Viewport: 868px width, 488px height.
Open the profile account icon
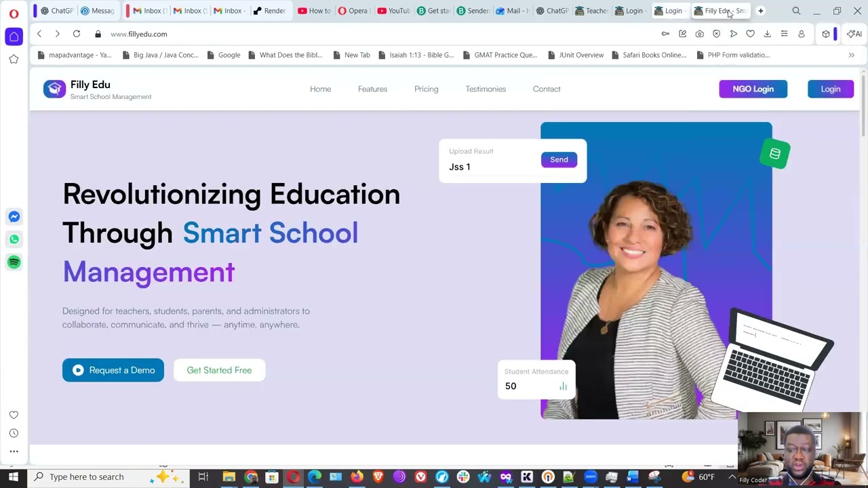pos(802,34)
